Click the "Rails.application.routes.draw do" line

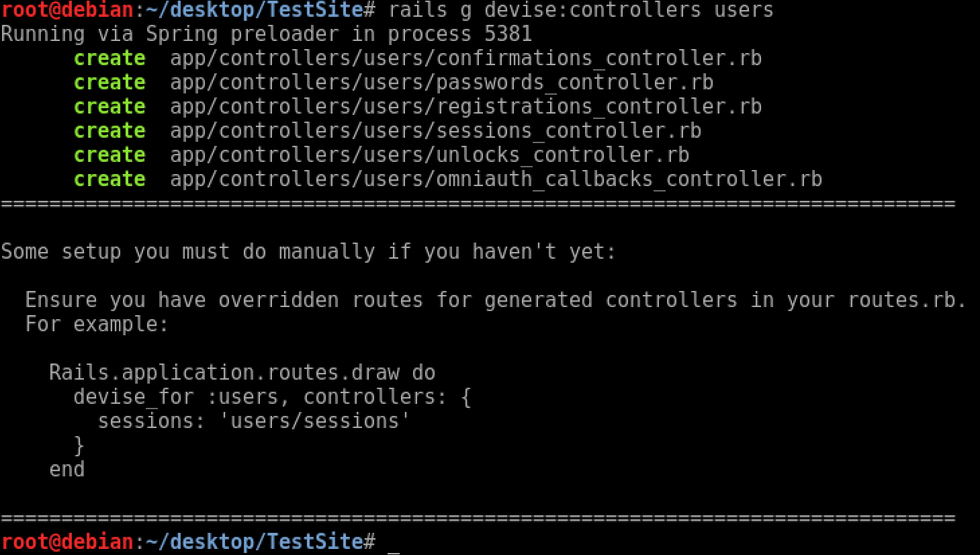(242, 373)
